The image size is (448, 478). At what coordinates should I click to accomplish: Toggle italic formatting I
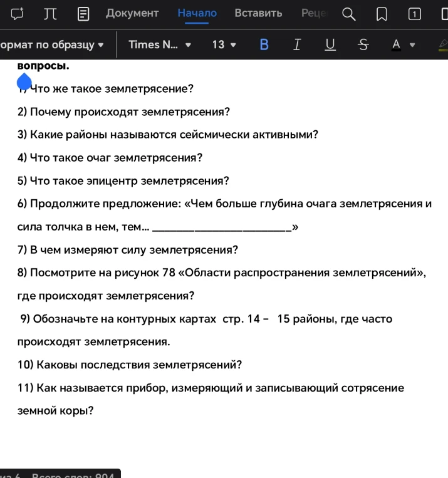297,45
